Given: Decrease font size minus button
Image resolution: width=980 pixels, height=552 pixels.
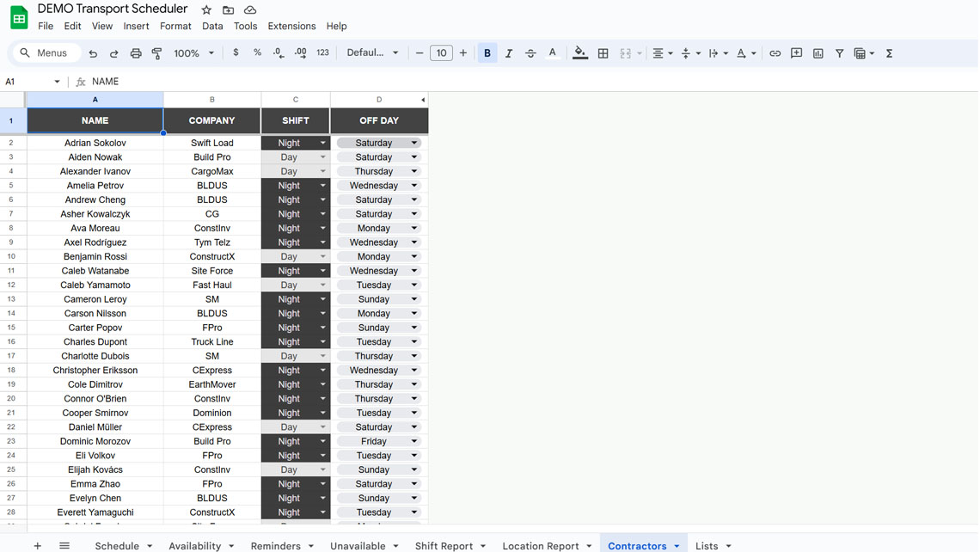Looking at the screenshot, I should coord(420,53).
